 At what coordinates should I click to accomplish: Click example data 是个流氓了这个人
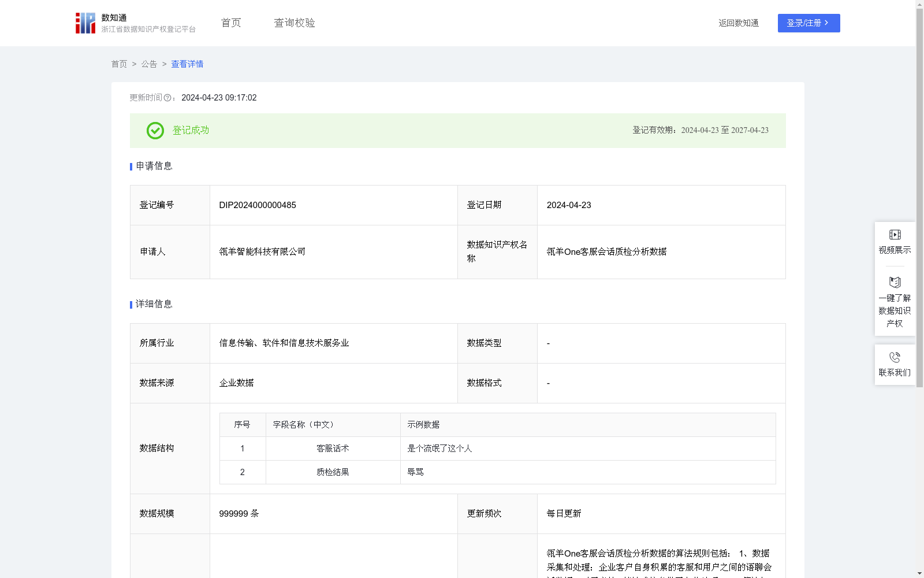[x=439, y=449]
